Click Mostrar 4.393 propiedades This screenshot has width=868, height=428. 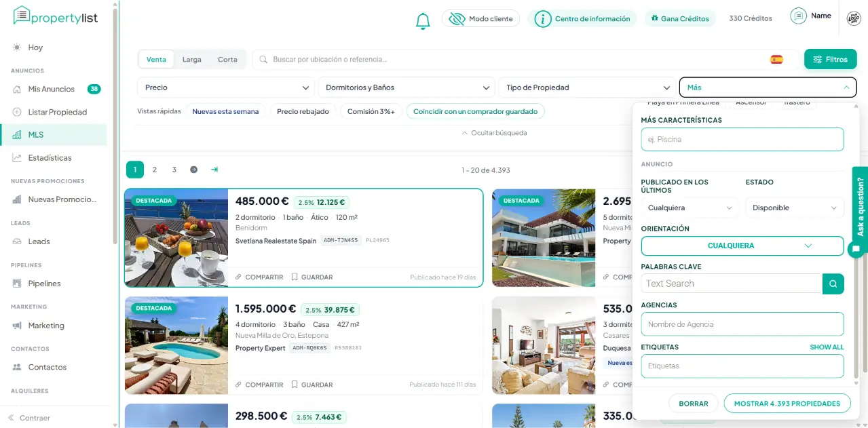click(787, 403)
